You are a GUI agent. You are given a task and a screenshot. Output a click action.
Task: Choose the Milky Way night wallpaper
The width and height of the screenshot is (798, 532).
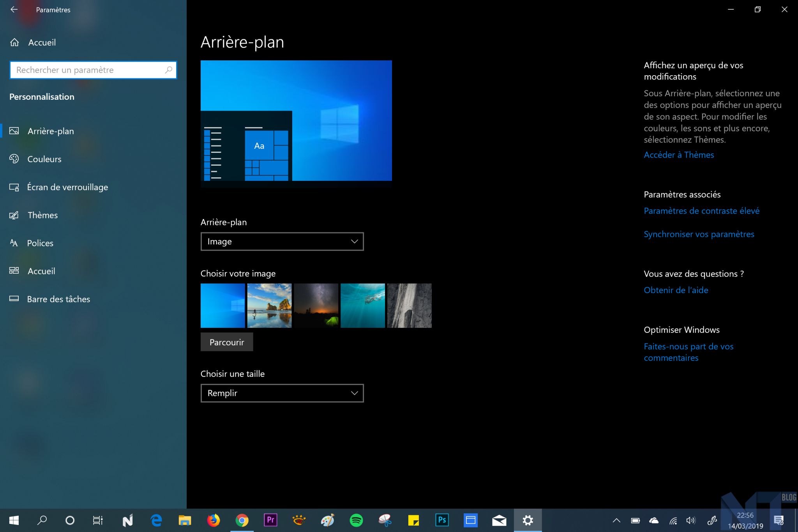pyautogui.click(x=316, y=306)
